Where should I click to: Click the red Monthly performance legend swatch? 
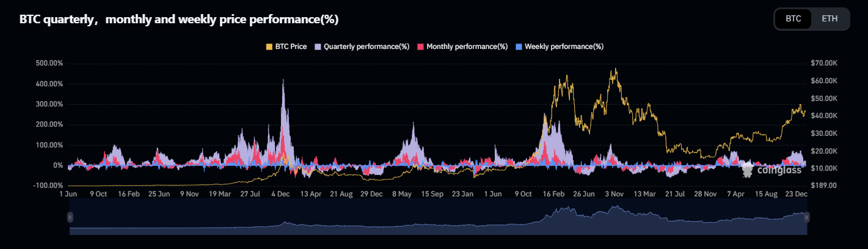[421, 46]
